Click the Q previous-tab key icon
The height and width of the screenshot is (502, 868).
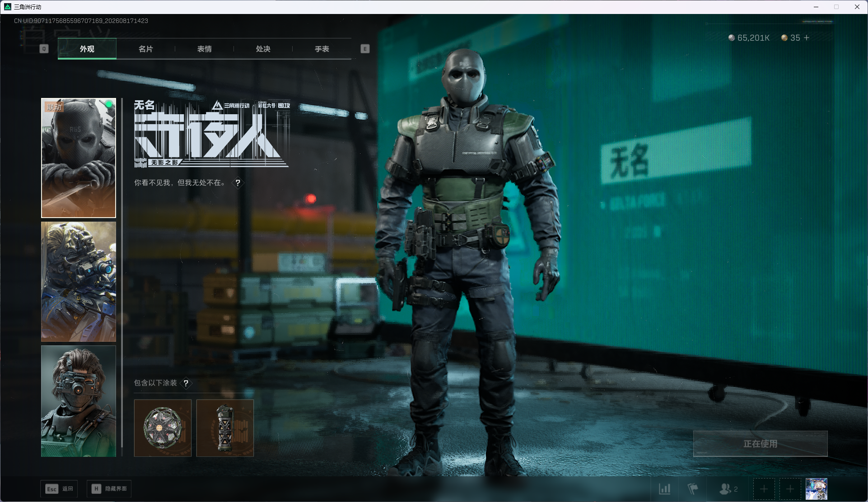[44, 49]
